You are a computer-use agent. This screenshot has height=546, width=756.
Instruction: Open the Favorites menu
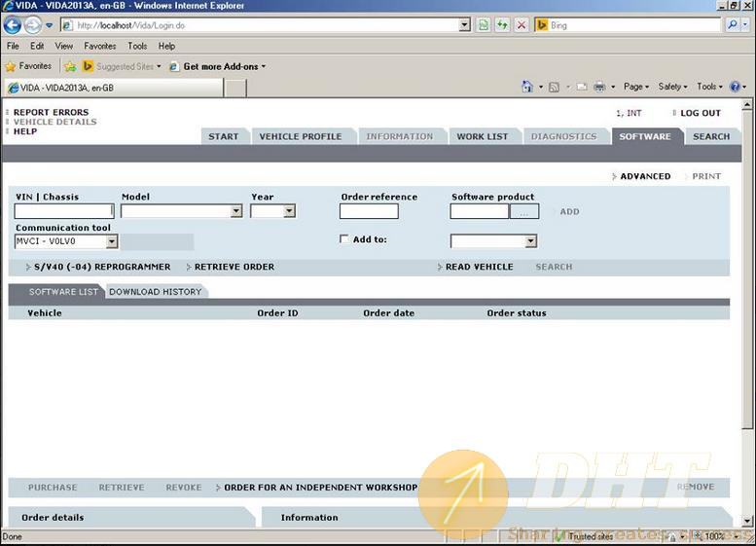point(100,47)
